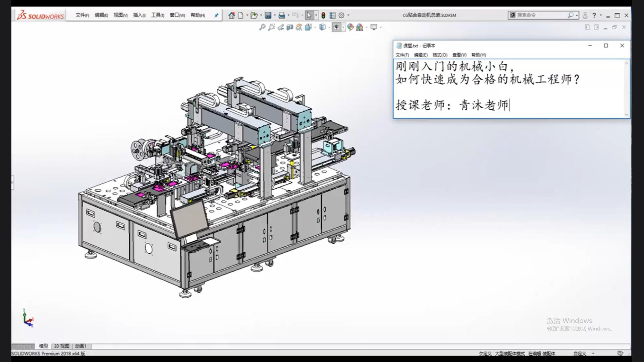
Task: Expand the Options gear dropdown arrow
Action: coord(348,15)
